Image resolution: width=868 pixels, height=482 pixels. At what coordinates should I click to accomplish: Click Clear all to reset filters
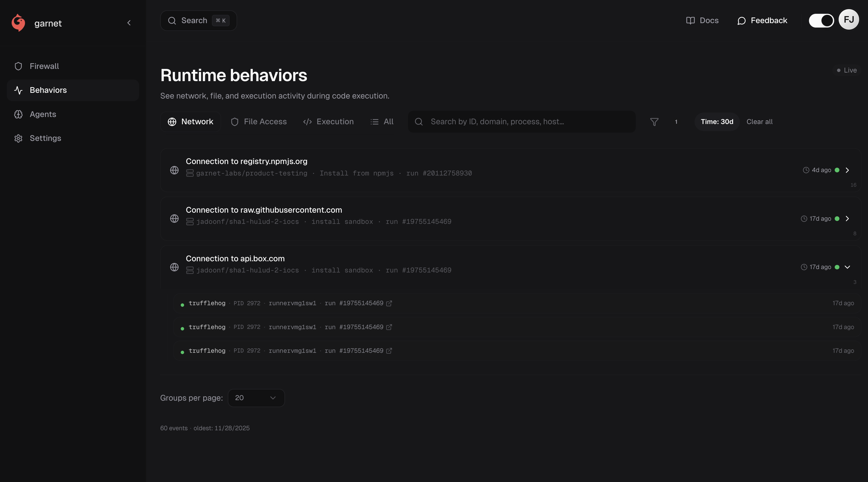point(759,122)
